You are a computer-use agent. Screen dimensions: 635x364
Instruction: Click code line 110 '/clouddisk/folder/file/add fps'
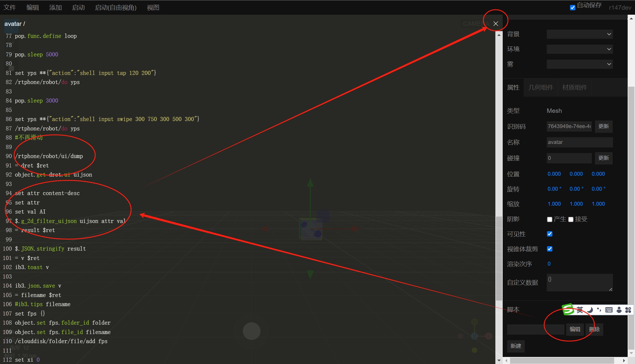tap(61, 341)
